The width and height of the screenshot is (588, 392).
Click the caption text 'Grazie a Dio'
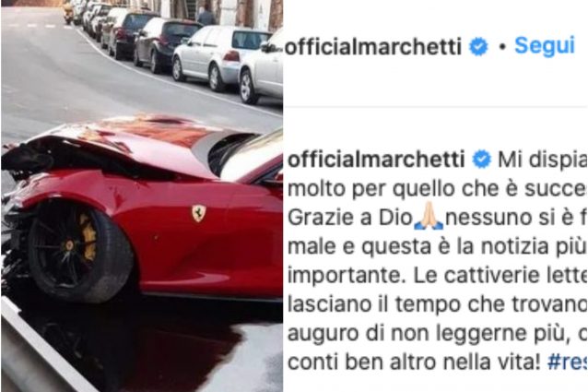pyautogui.click(x=350, y=219)
